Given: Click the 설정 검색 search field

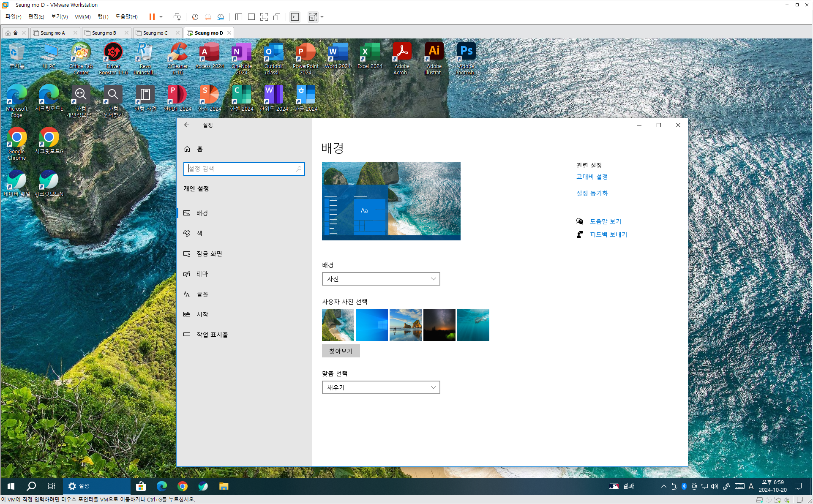Looking at the screenshot, I should 241,169.
